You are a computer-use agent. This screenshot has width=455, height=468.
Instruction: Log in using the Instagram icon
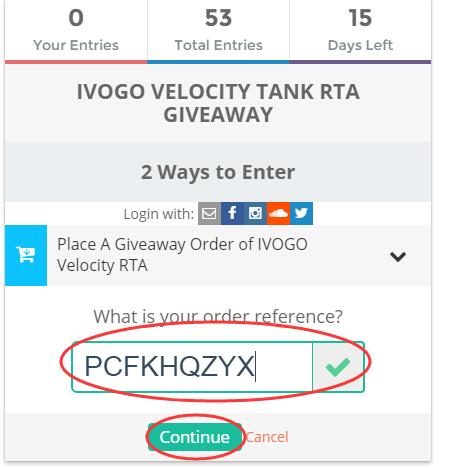click(255, 213)
